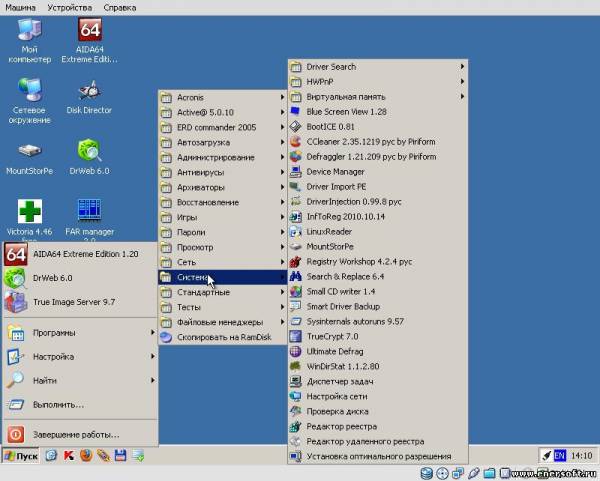This screenshot has height=481, width=600.
Task: Click Выполнить... in start menu
Action: click(x=81, y=404)
